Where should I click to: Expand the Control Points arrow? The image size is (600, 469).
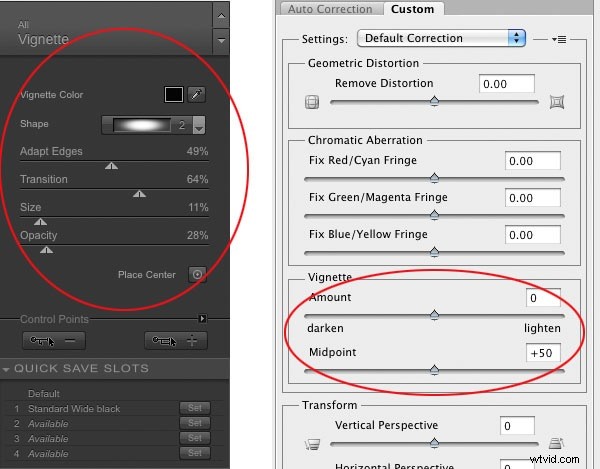click(202, 318)
